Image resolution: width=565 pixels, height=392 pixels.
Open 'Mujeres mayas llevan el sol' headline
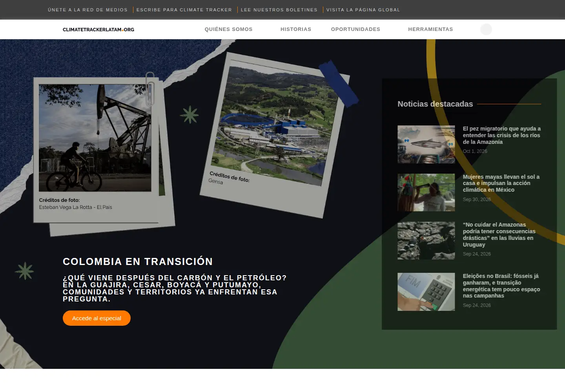point(501,183)
